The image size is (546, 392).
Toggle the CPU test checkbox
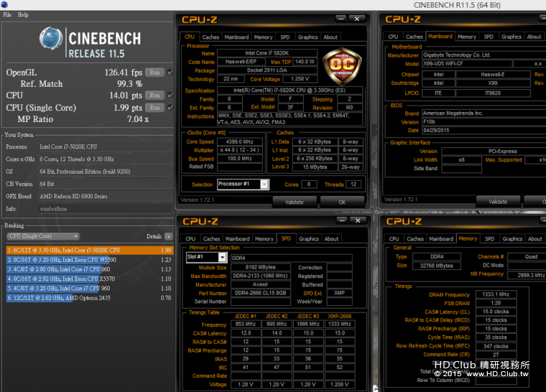[170, 95]
